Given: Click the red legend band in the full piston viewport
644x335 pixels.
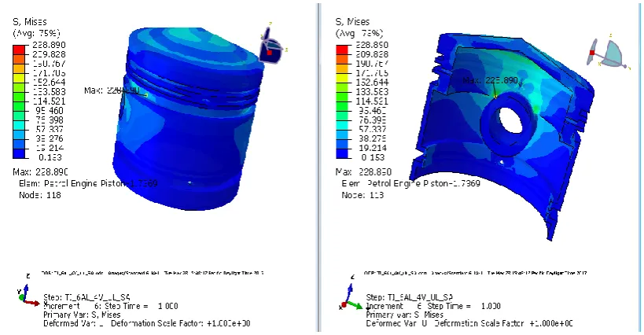Looking at the screenshot, I should click(x=19, y=50).
